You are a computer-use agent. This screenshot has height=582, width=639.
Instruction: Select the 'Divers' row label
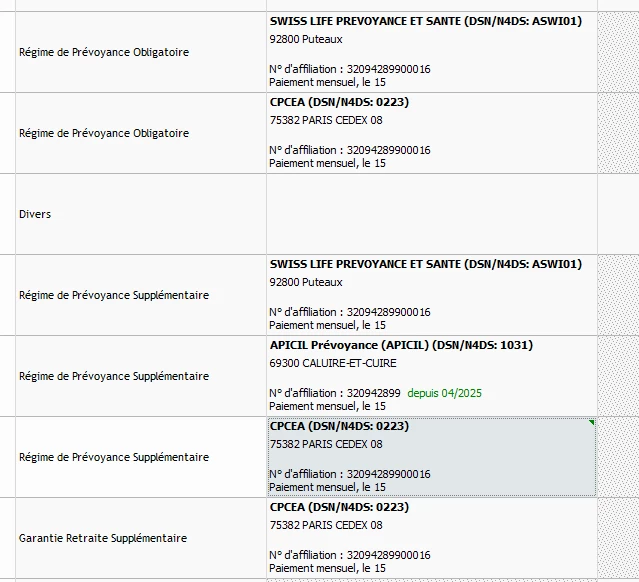coord(35,214)
